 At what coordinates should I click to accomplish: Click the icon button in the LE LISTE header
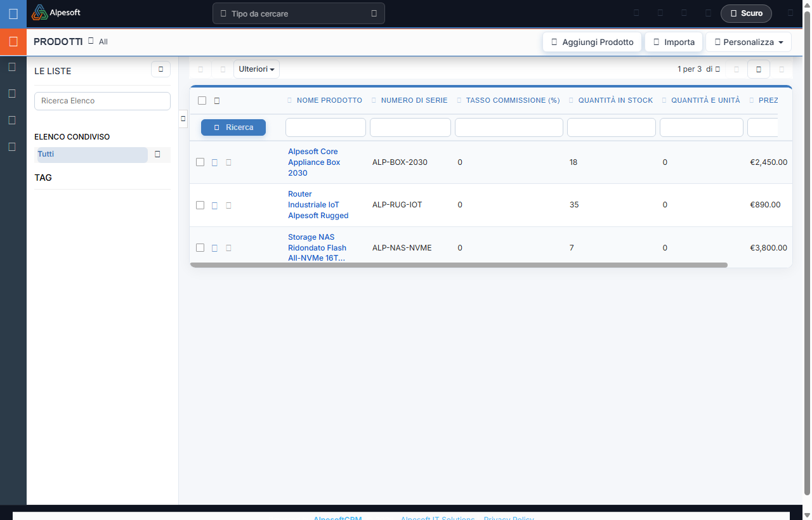click(160, 69)
